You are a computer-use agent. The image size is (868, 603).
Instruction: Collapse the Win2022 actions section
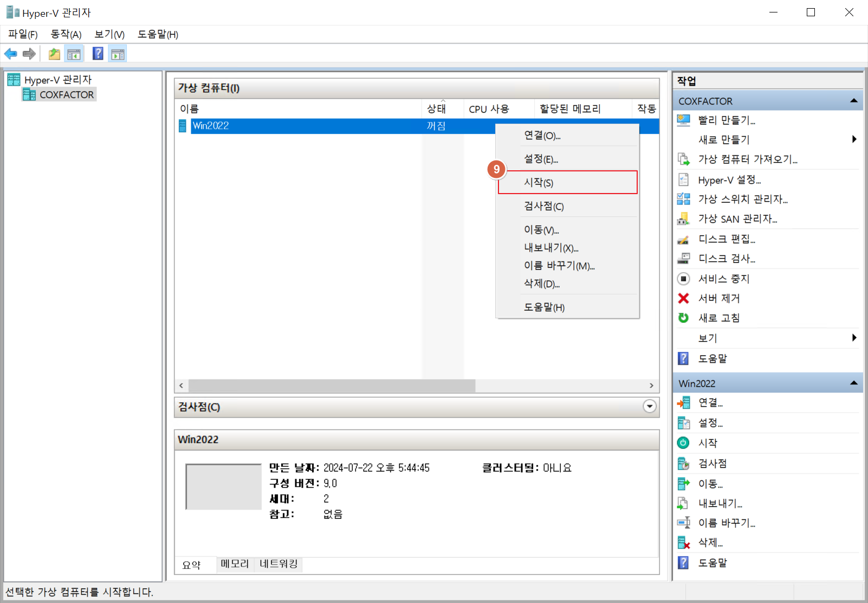coord(854,383)
